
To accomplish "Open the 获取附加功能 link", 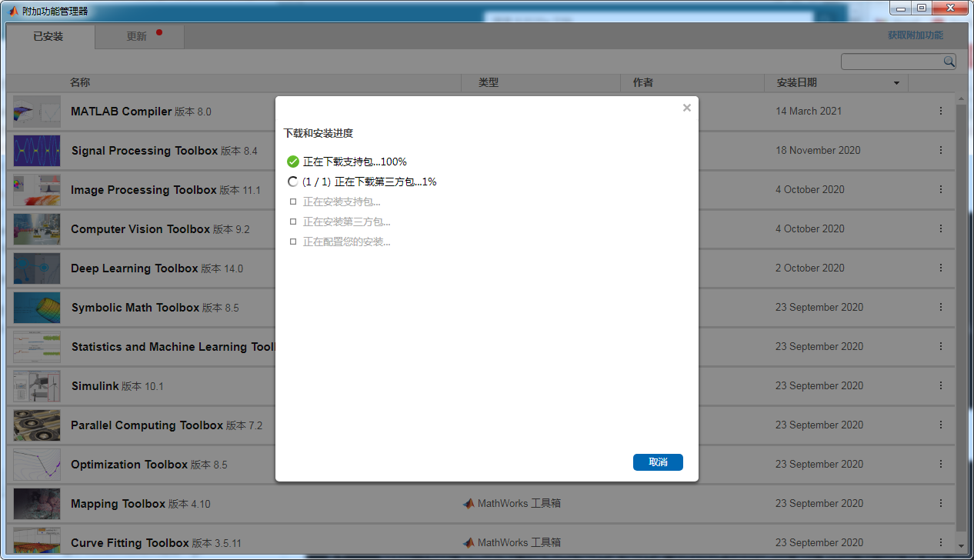I will pos(914,35).
